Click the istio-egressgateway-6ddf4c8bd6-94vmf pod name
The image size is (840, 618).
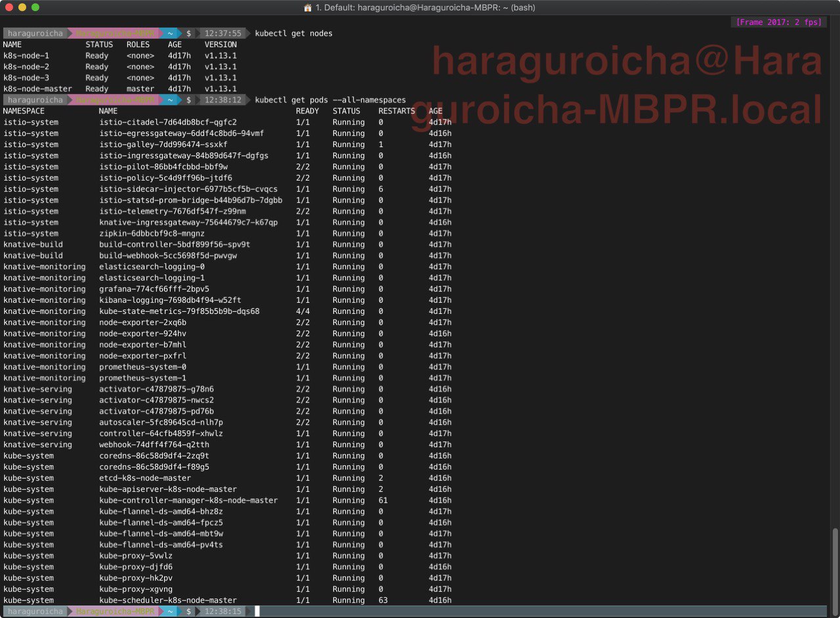click(182, 133)
